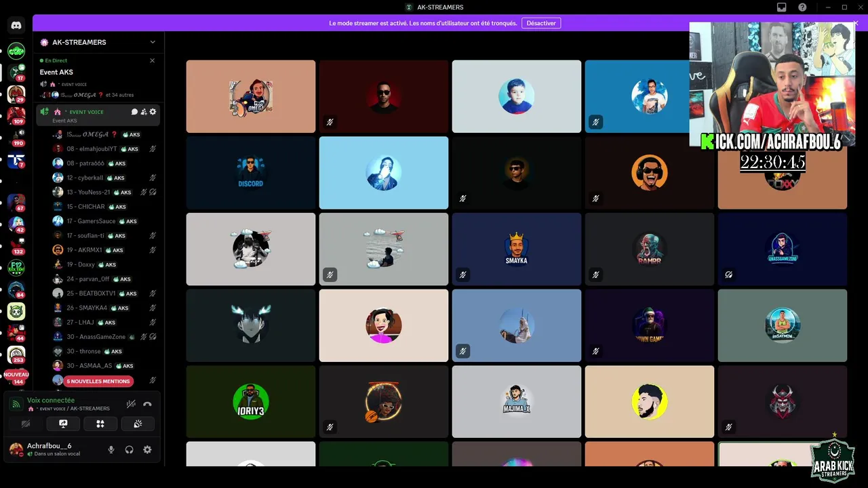
Task: Toggle noise suppression in voice panel
Action: [x=131, y=404]
